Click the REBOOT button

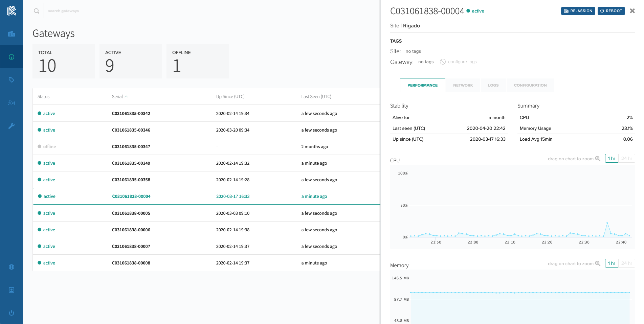611,11
